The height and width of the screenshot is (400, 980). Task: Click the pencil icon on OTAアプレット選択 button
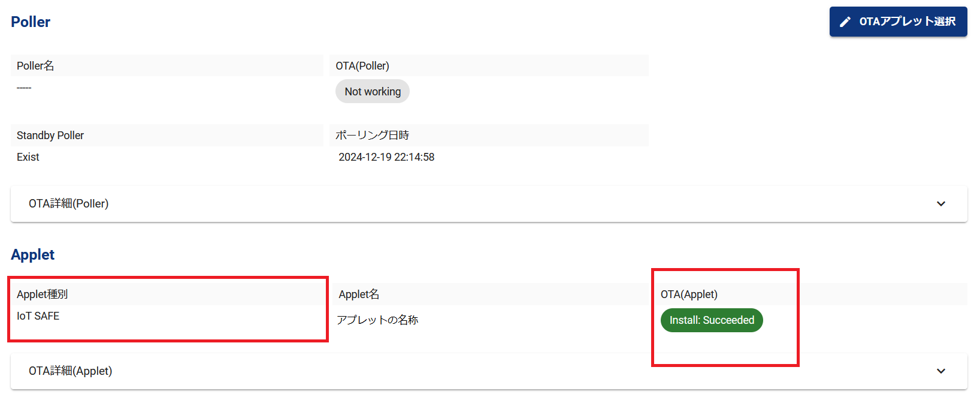pos(845,22)
